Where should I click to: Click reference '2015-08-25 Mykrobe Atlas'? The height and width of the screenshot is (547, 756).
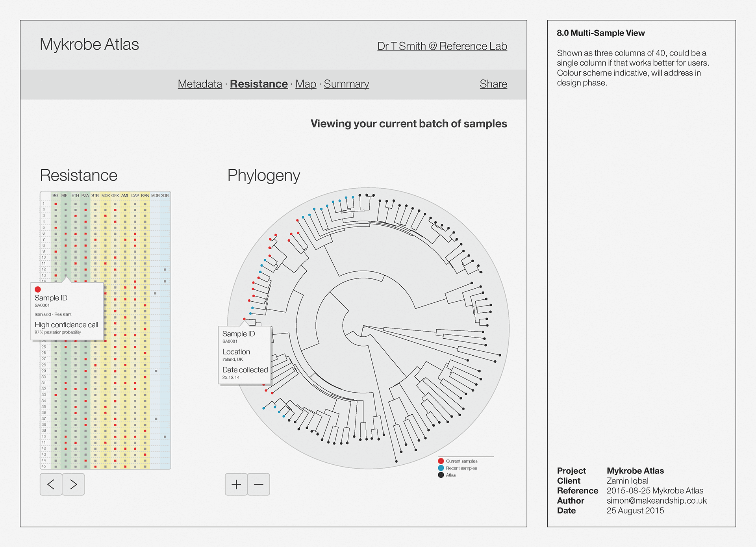tap(655, 491)
